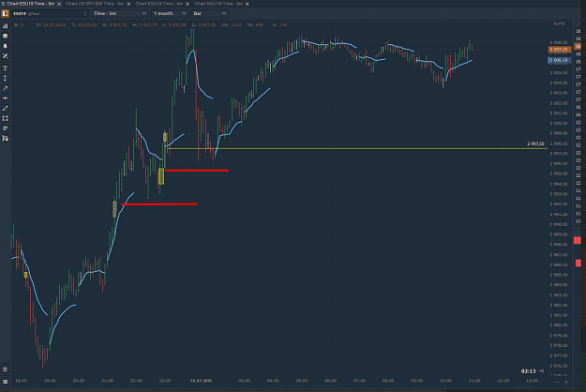Switch to the second Chart ESU19 Time - 5m tab

(x=159, y=4)
